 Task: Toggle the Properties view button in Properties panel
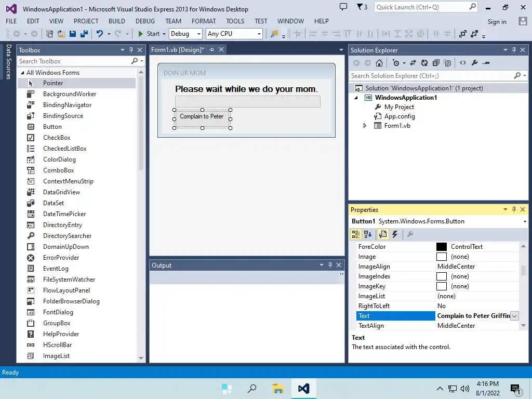[x=383, y=234]
